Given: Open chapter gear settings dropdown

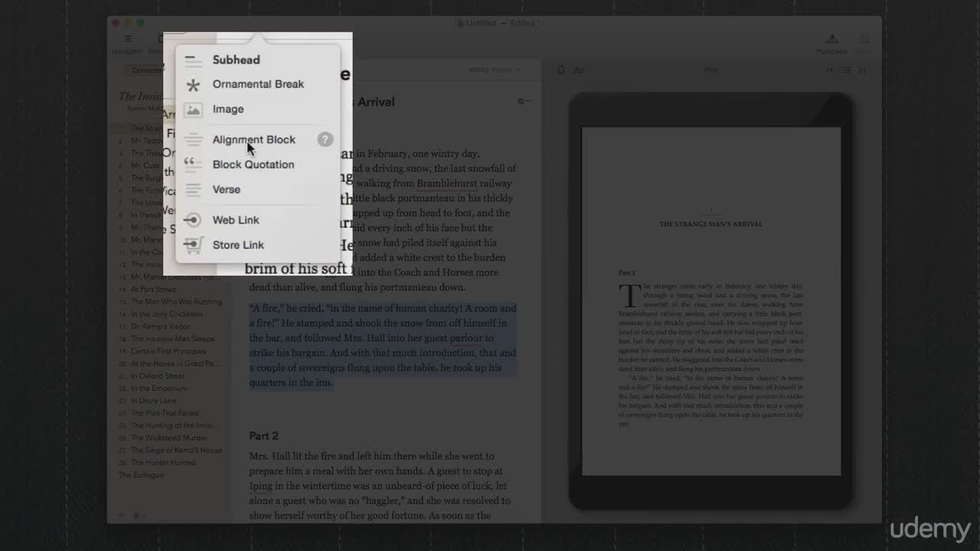Looking at the screenshot, I should click(524, 101).
